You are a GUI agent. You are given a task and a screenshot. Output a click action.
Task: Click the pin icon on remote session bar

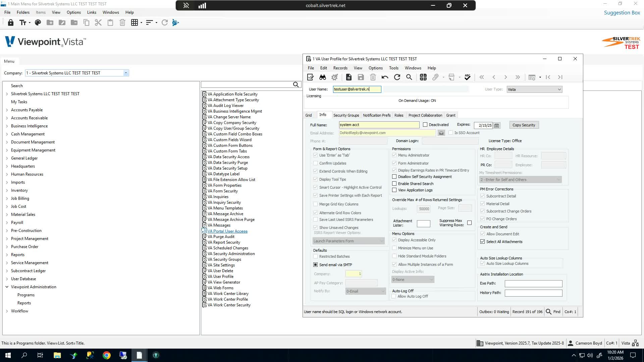click(x=186, y=5)
